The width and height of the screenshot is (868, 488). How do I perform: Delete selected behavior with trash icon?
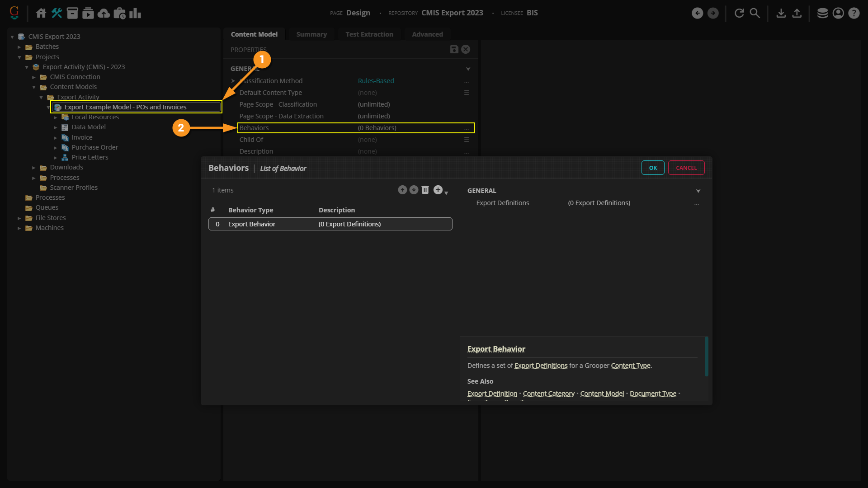tap(425, 190)
